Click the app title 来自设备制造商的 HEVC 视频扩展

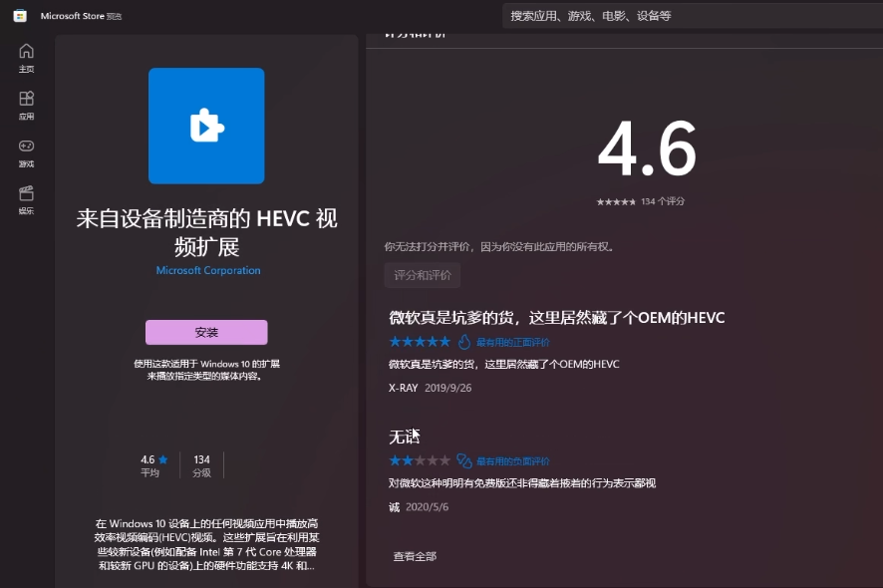[x=206, y=232]
